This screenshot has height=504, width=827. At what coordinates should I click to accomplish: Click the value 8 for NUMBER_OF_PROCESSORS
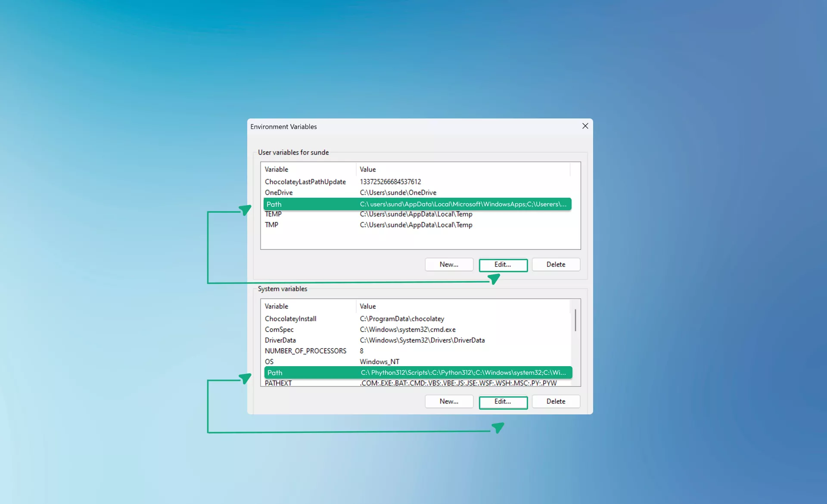click(x=361, y=351)
